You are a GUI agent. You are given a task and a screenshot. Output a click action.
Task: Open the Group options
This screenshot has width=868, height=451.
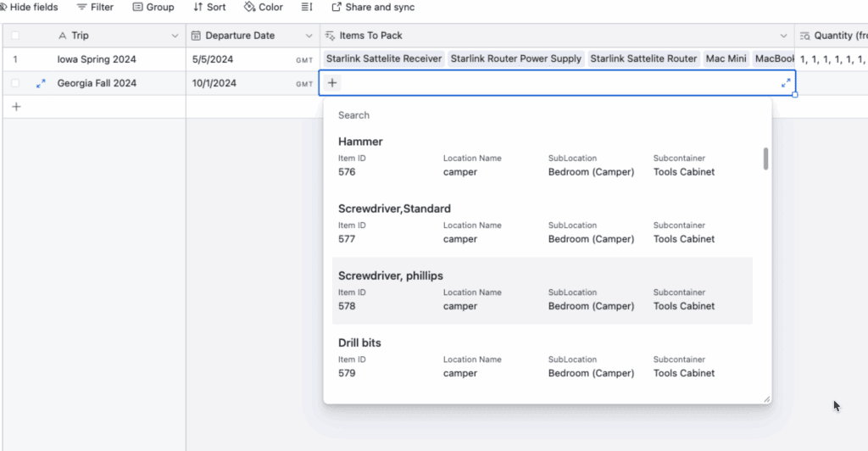153,7
